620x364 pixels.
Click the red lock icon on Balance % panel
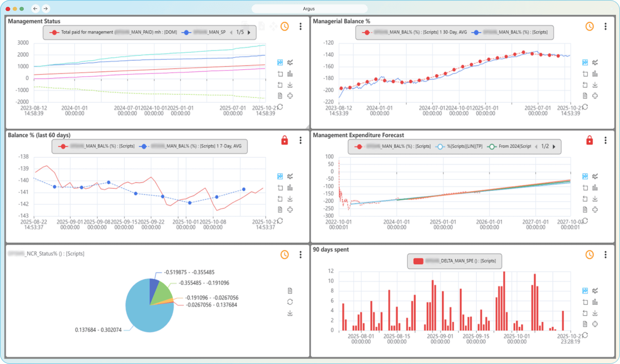pyautogui.click(x=285, y=141)
